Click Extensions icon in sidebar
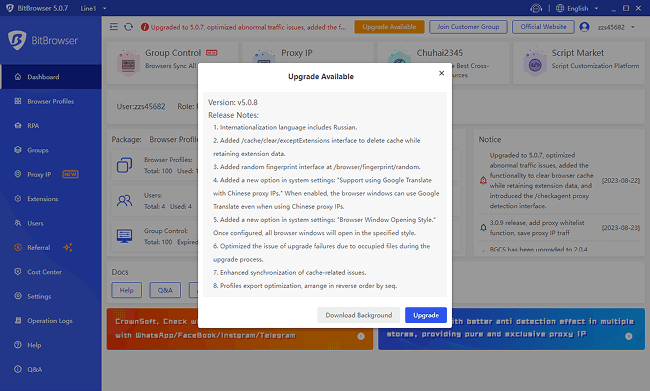This screenshot has width=650, height=391. pos(18,199)
